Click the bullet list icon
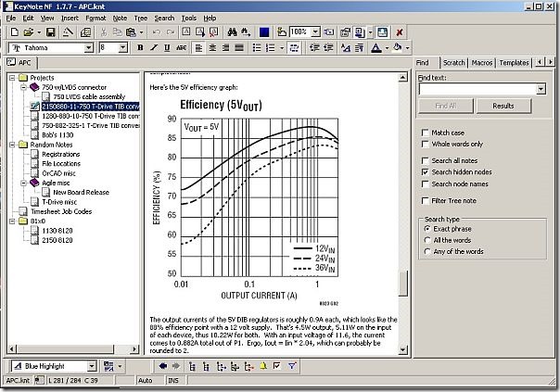 [x=256, y=47]
